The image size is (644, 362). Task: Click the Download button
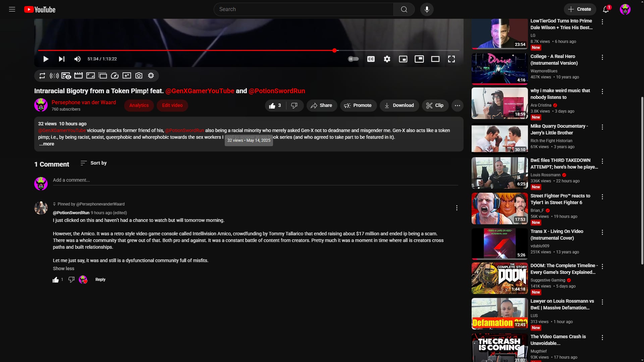pyautogui.click(x=399, y=106)
